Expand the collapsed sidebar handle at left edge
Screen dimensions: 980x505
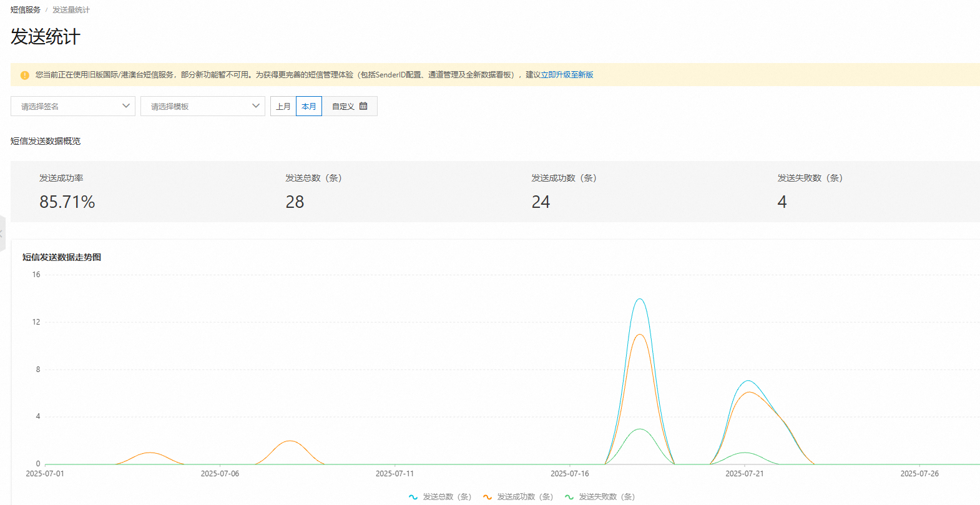click(x=2, y=233)
